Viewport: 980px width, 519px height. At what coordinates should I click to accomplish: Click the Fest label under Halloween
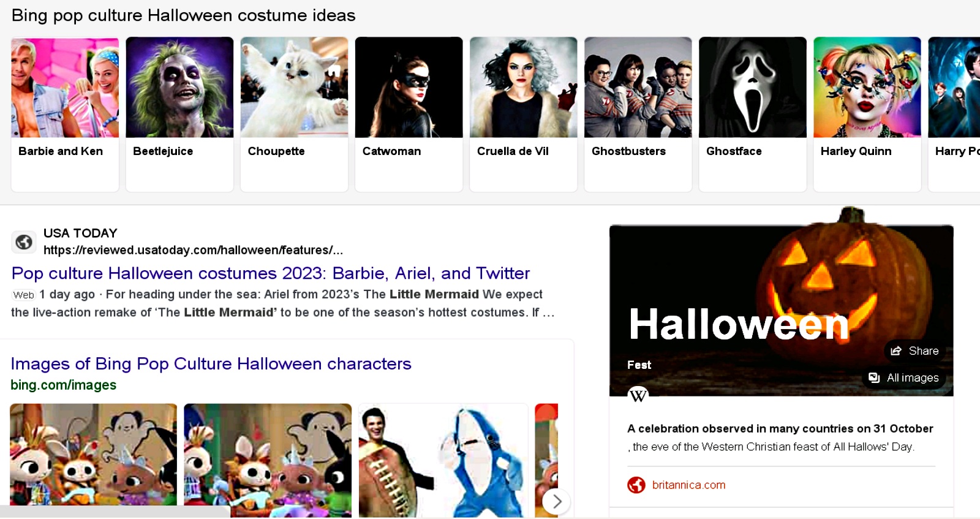[639, 365]
